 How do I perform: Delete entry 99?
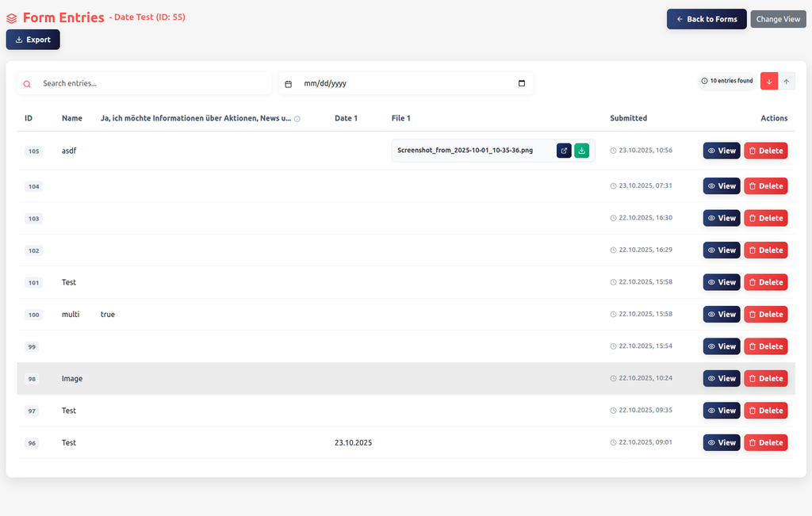click(765, 346)
